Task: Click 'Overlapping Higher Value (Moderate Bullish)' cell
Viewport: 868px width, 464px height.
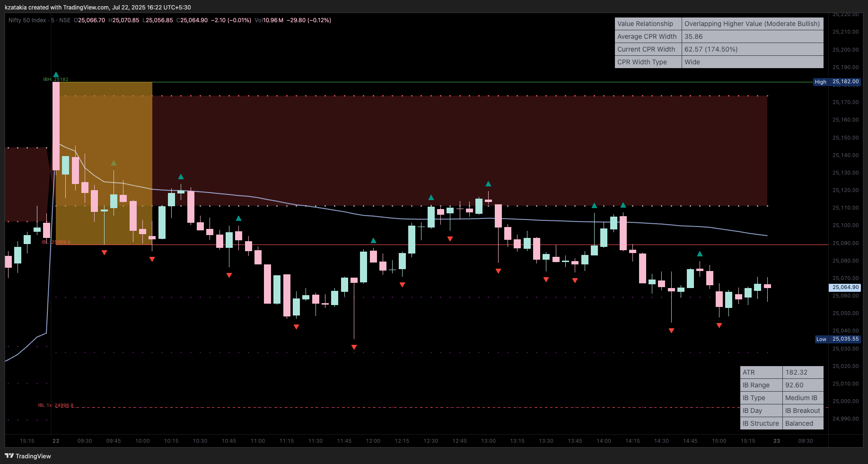Action: tap(752, 24)
